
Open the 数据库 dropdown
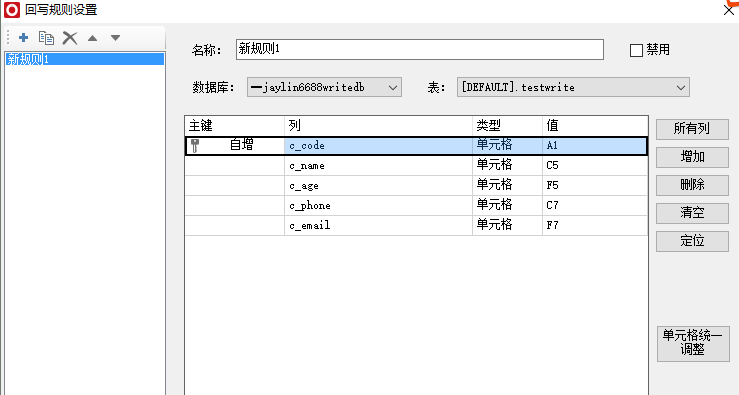point(324,87)
